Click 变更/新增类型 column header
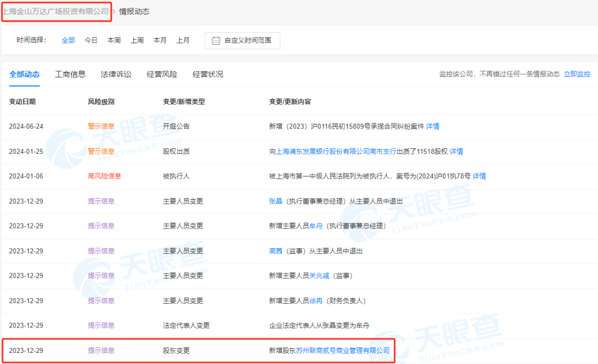This screenshot has height=364, width=598. point(184,102)
